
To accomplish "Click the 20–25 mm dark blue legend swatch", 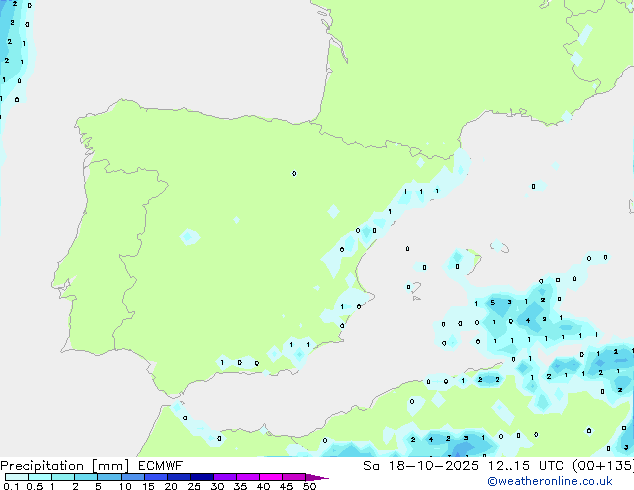I will tap(179, 477).
